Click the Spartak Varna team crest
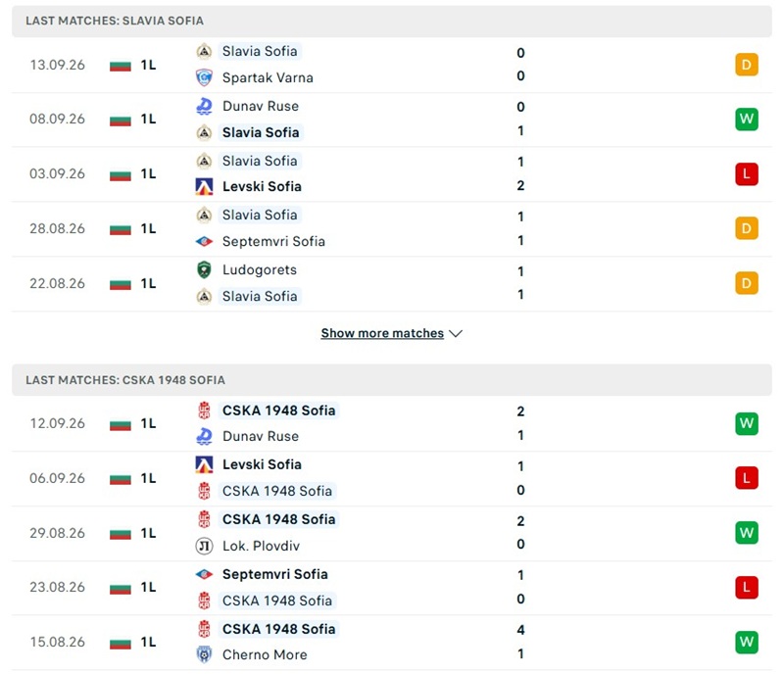The height and width of the screenshot is (674, 784). point(204,77)
